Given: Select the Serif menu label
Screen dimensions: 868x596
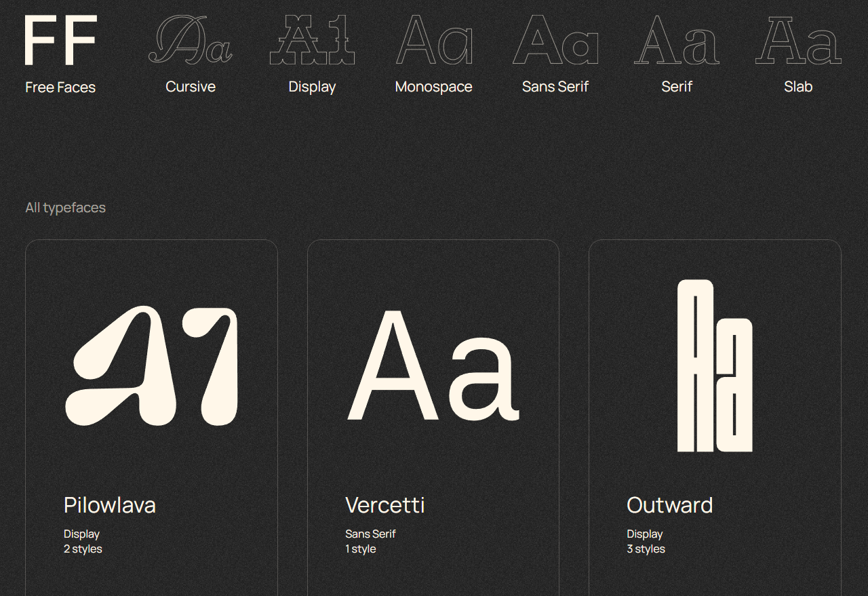Looking at the screenshot, I should point(677,87).
